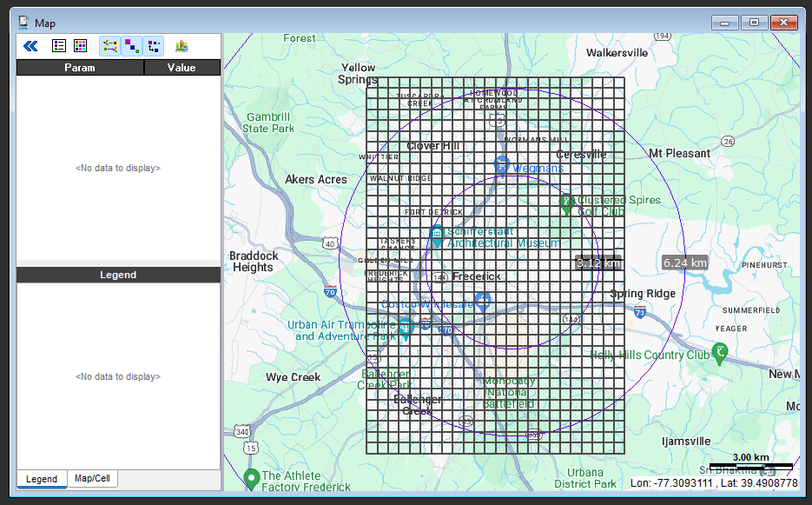Collapse the side panel with the double-chevron
812x505 pixels.
(30, 46)
